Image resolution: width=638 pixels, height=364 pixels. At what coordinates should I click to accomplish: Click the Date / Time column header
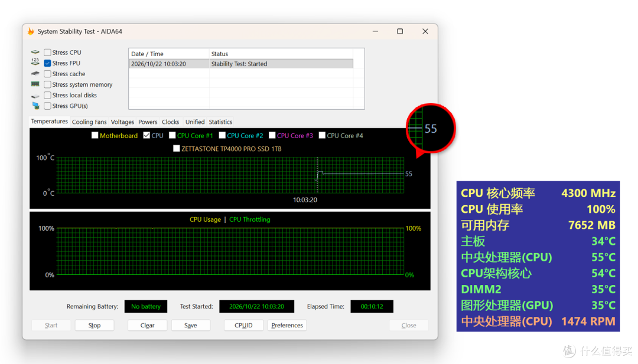pos(169,54)
